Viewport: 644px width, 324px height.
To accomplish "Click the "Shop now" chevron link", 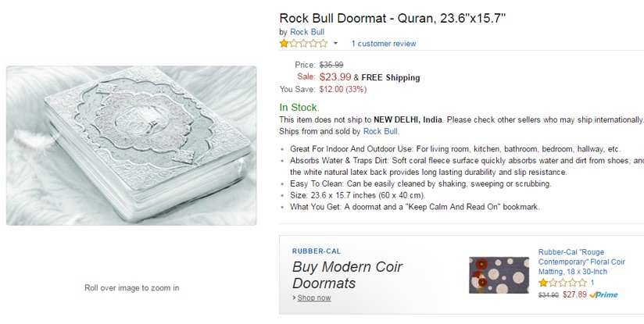I will [312, 298].
